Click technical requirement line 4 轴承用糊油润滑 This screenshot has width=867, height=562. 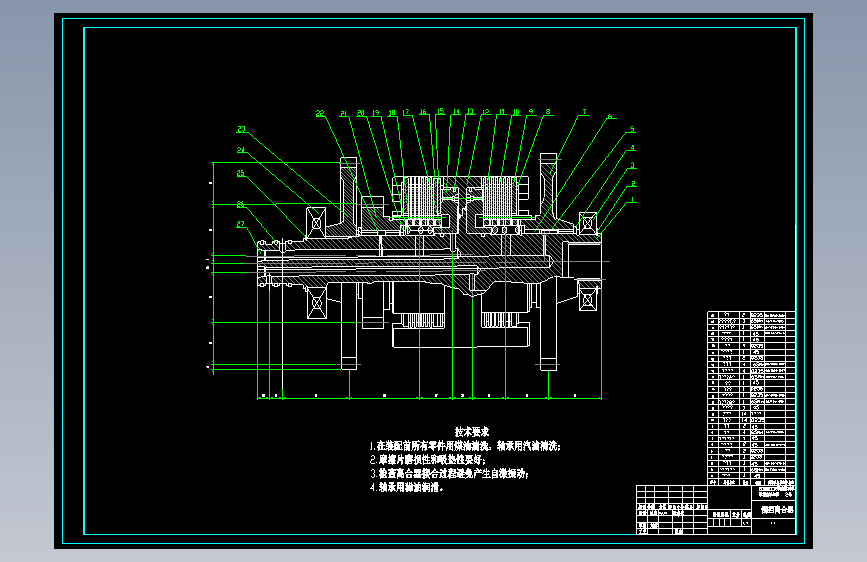click(x=407, y=487)
